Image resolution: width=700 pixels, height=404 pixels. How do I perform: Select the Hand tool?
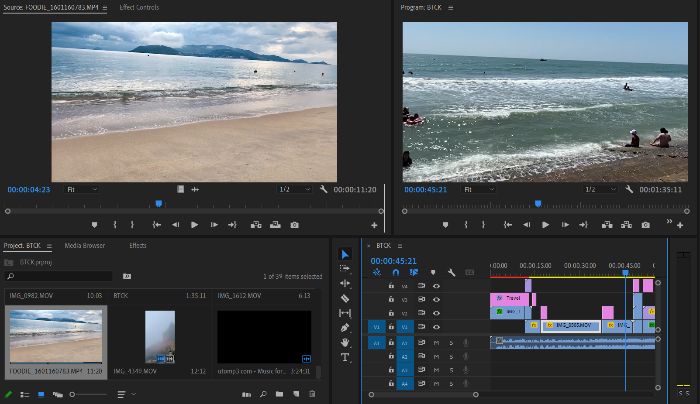coord(345,342)
